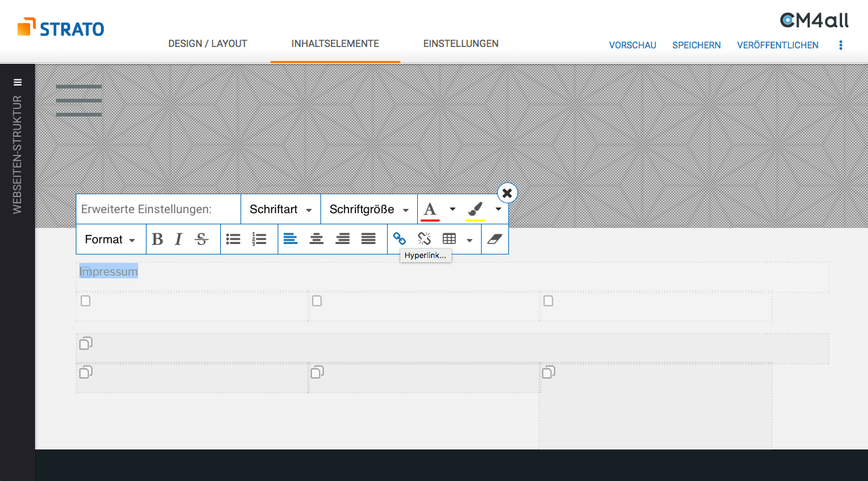Click the Webseiten-Struktur vertical label
868x481 pixels.
coord(18,154)
